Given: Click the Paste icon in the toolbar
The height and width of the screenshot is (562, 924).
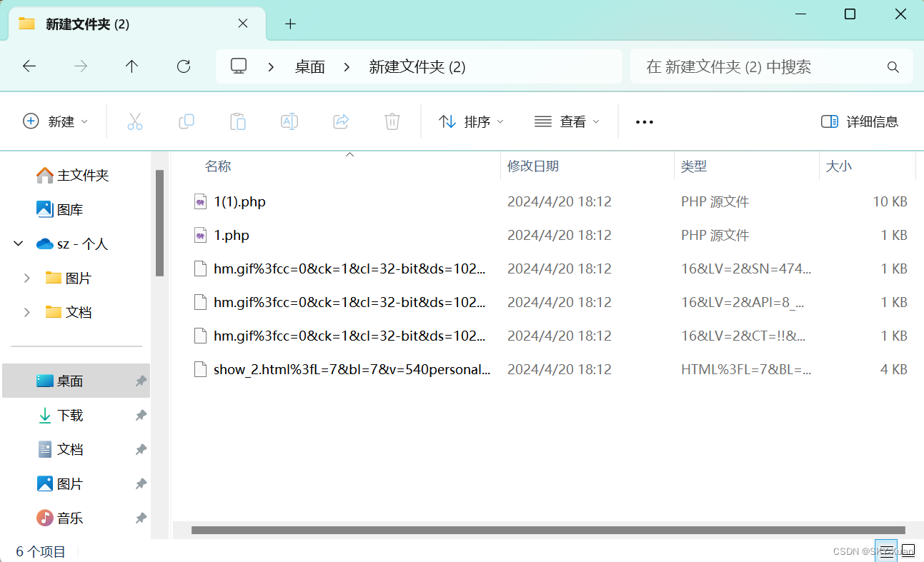Looking at the screenshot, I should tap(238, 121).
